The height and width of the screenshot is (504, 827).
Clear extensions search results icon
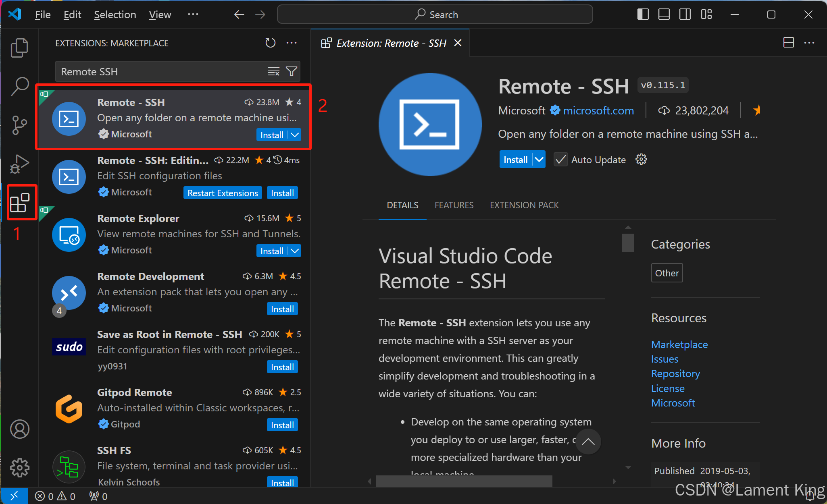tap(273, 72)
